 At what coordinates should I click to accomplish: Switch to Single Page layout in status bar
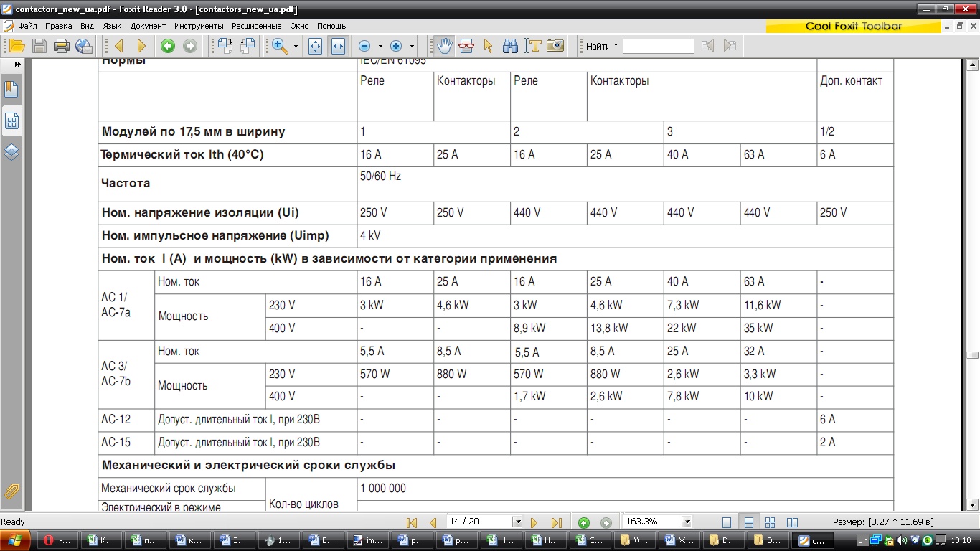click(x=727, y=522)
